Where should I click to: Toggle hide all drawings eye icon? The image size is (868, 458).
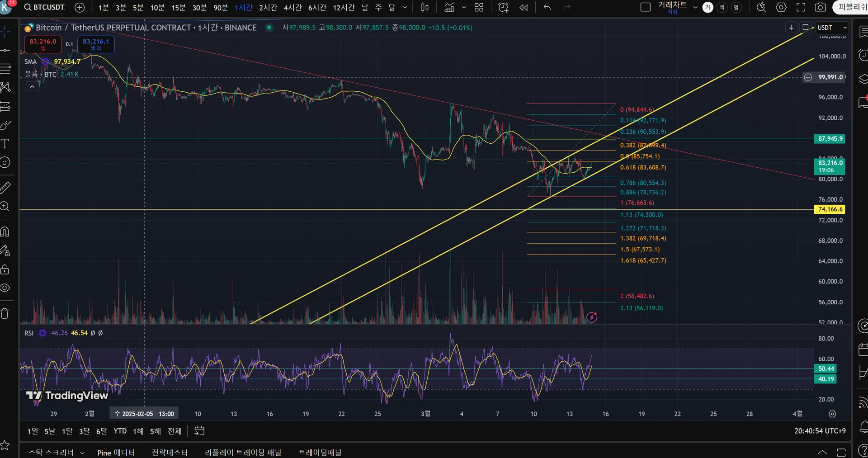coord(5,288)
